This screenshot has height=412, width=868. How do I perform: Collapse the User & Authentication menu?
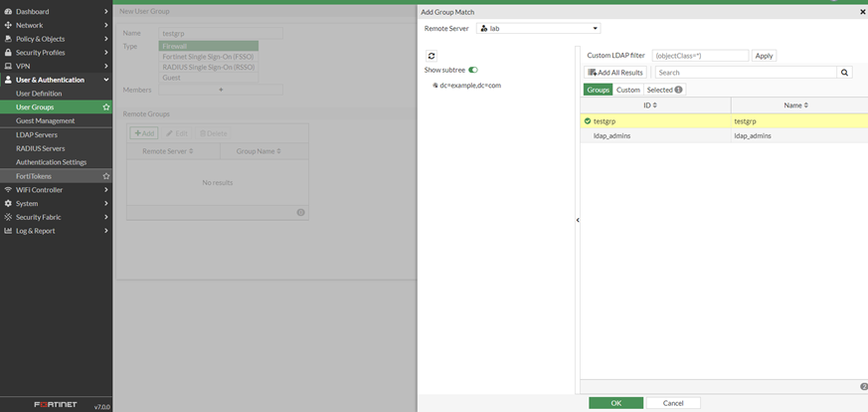[105, 80]
